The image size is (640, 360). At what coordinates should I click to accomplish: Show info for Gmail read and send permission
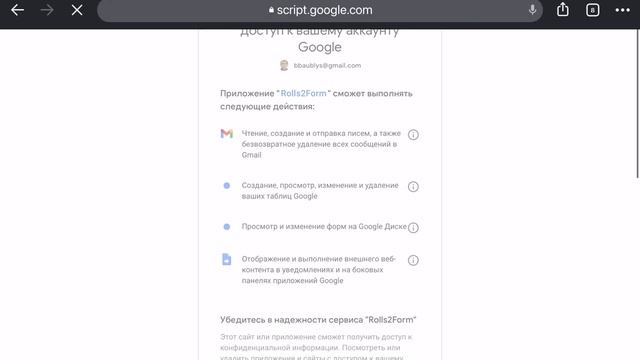pyautogui.click(x=413, y=135)
